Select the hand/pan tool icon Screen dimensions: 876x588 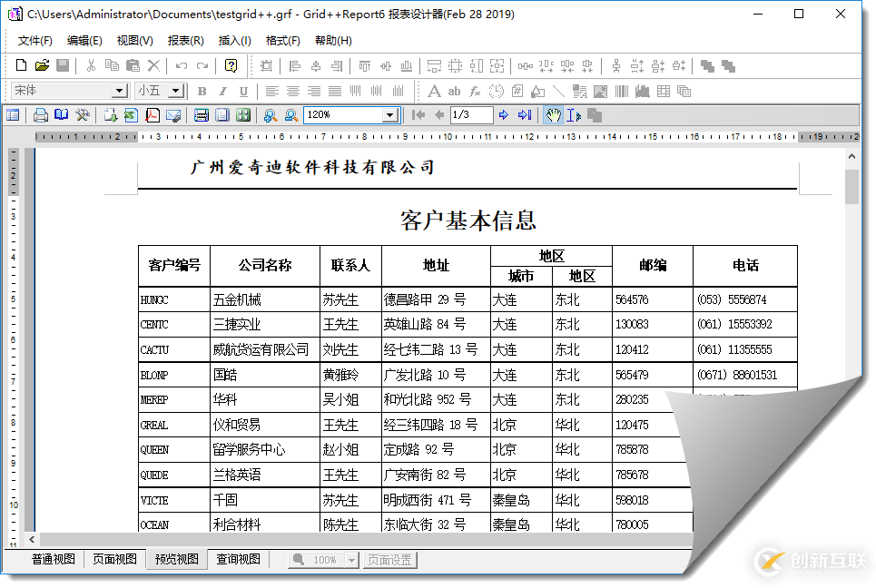point(552,114)
